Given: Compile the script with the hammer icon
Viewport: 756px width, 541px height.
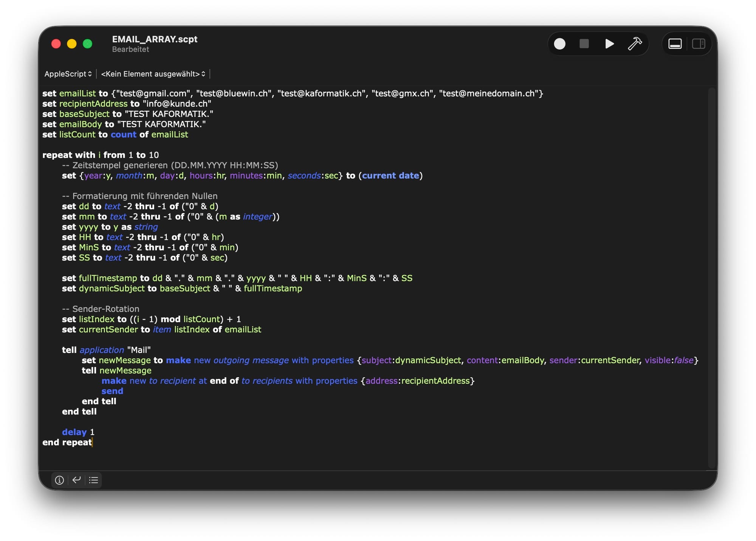Looking at the screenshot, I should (635, 44).
